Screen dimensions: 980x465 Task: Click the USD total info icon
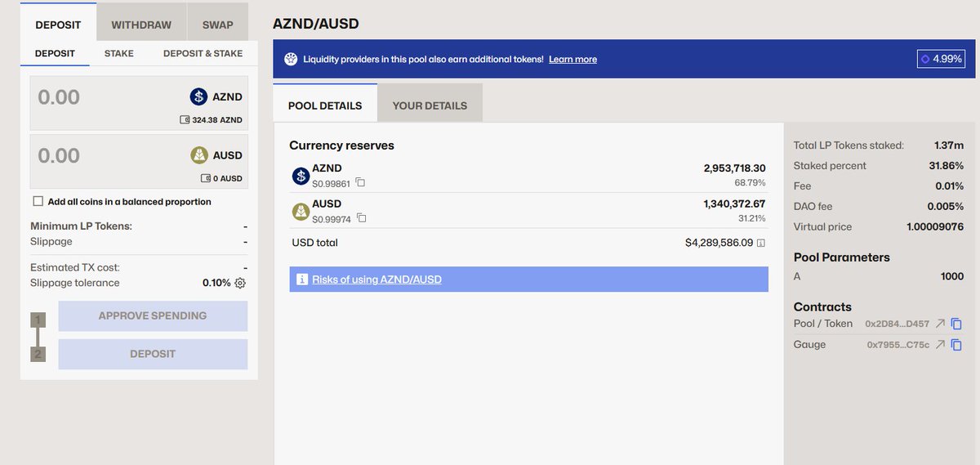[x=760, y=243]
